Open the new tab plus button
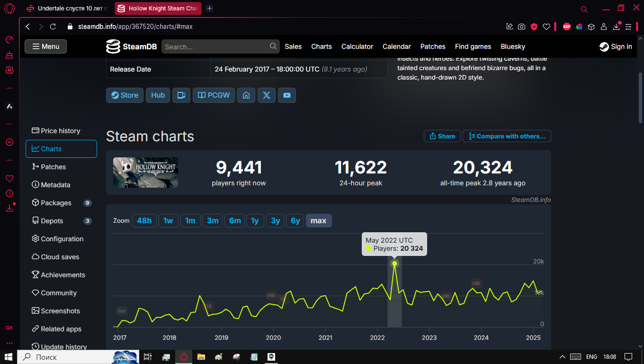The height and width of the screenshot is (364, 644). coord(210,9)
